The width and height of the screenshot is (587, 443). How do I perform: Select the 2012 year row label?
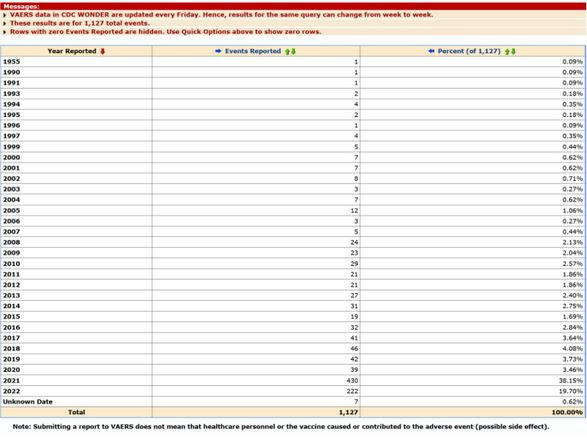pos(12,285)
